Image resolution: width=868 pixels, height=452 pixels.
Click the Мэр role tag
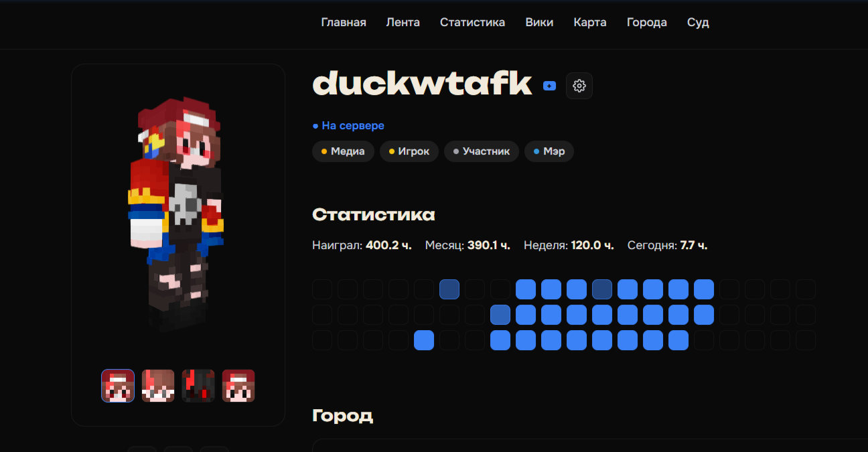(x=549, y=151)
